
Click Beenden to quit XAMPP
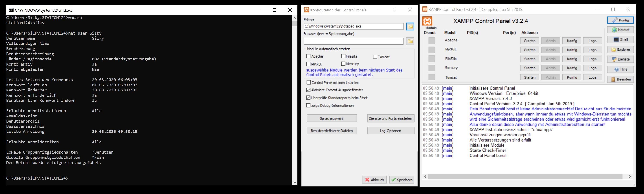(x=620, y=79)
